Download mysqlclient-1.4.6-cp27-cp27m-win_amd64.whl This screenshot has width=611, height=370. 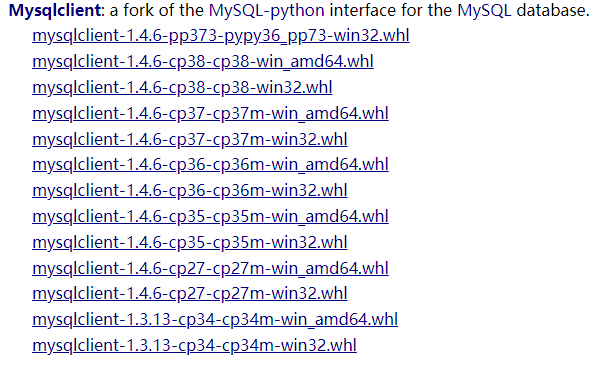(210, 268)
